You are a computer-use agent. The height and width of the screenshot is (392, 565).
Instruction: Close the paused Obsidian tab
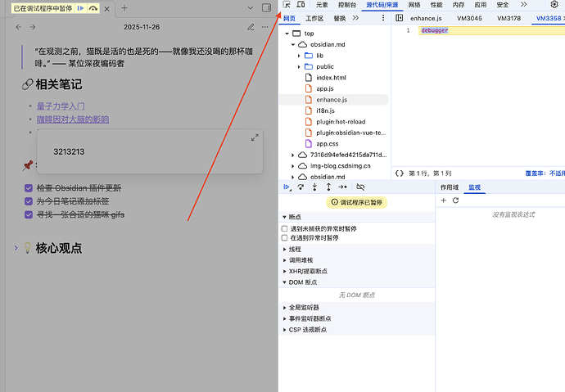pyautogui.click(x=106, y=9)
